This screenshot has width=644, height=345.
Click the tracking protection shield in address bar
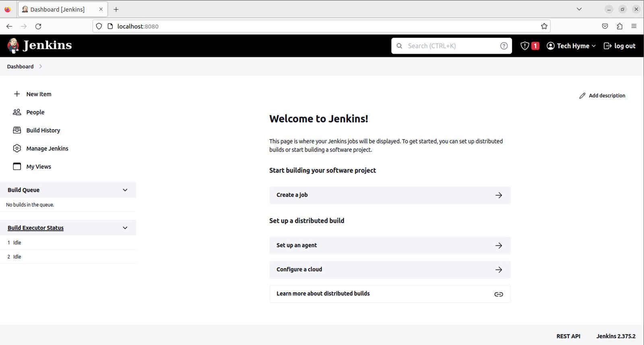(x=99, y=26)
